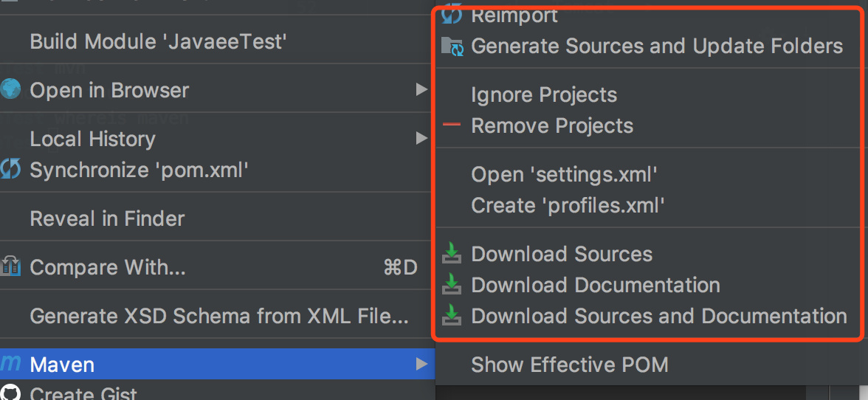This screenshot has width=868, height=400.
Task: Expand the Open in Browser submenu arrow
Action: coord(421,90)
